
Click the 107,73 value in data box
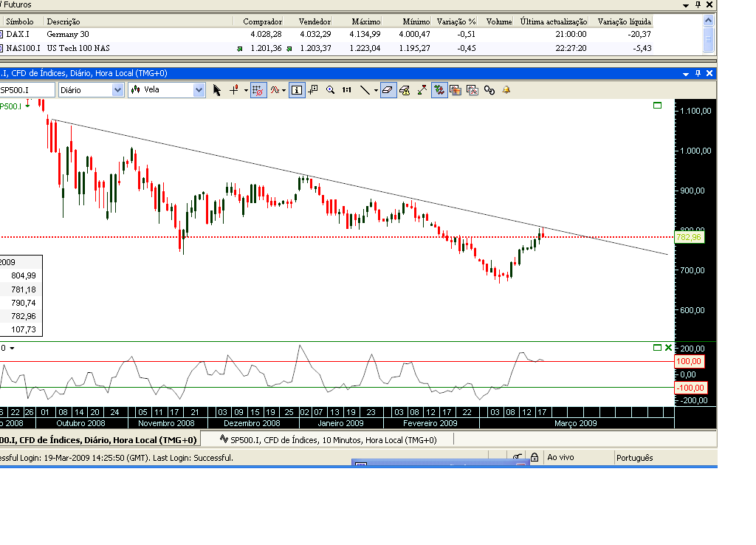coord(24,329)
